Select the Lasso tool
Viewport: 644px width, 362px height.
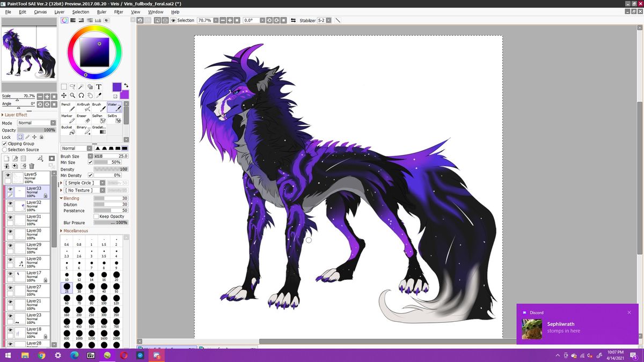72,86
